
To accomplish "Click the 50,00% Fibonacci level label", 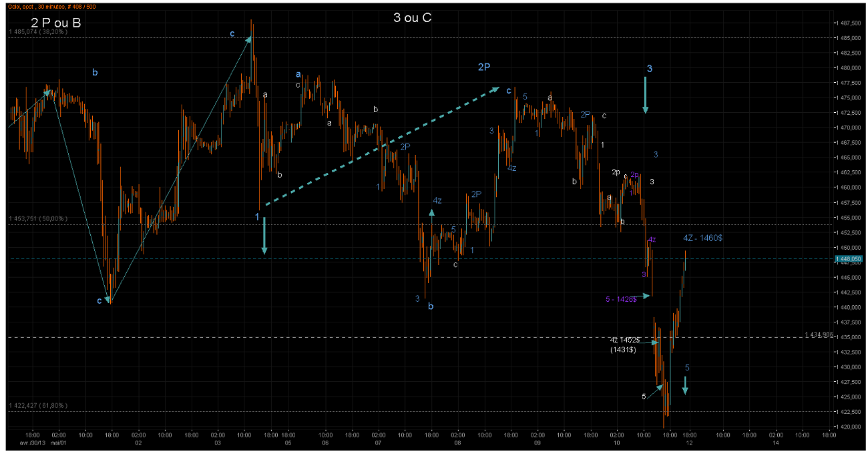I will tap(38, 218).
